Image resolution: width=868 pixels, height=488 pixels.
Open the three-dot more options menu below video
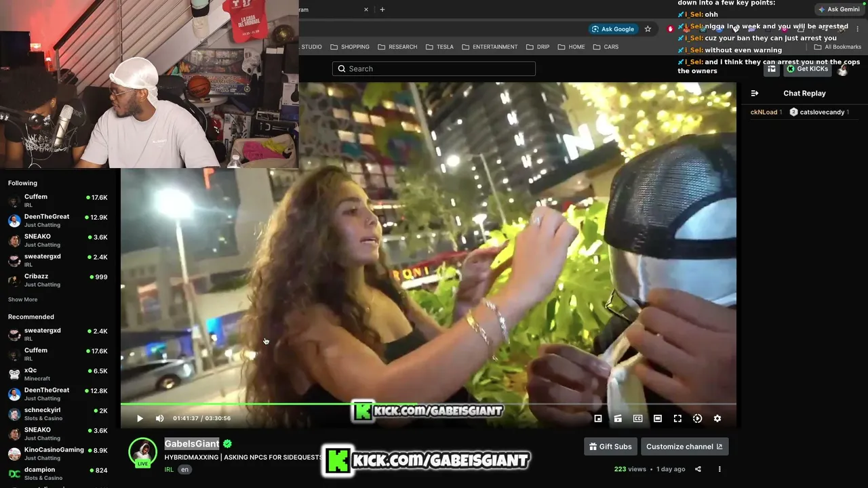pyautogui.click(x=719, y=469)
